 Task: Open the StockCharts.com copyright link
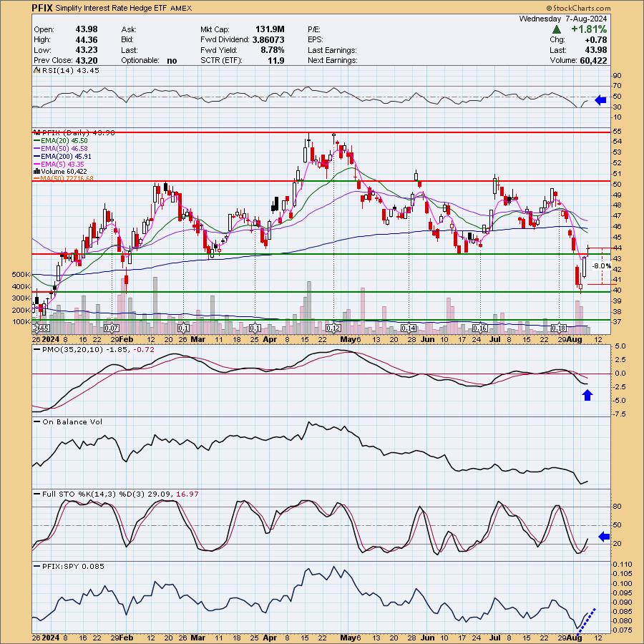pyautogui.click(x=578, y=8)
